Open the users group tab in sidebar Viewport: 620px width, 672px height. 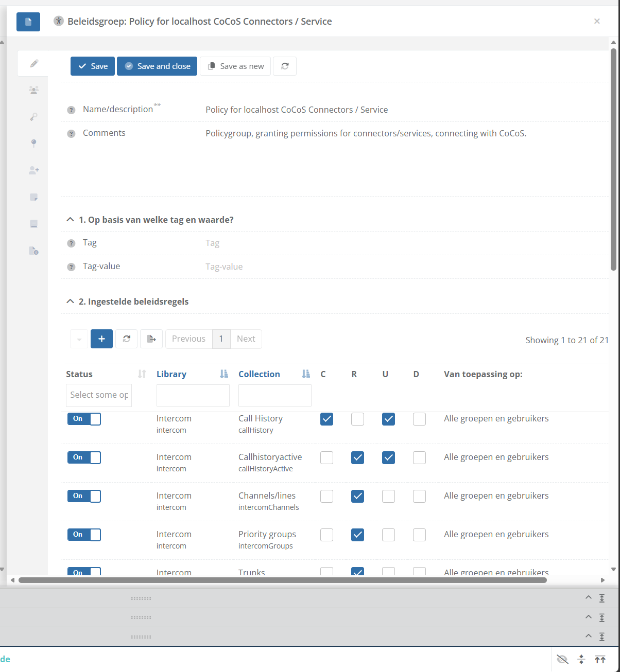(x=33, y=90)
